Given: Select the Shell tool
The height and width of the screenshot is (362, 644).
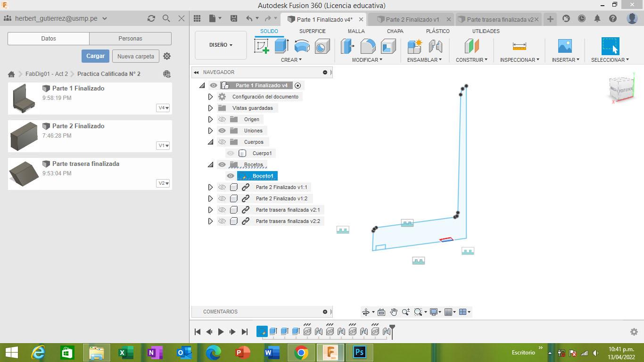Looking at the screenshot, I should 388,46.
